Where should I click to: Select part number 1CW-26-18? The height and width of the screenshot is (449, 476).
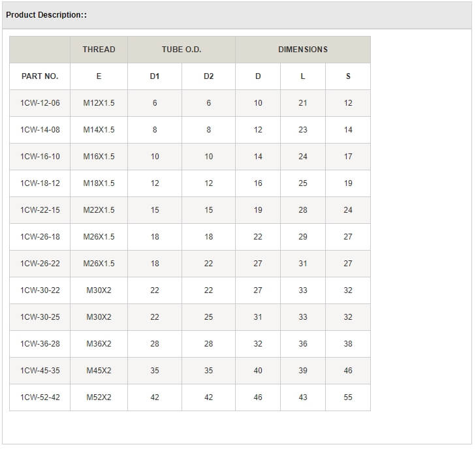pos(40,237)
